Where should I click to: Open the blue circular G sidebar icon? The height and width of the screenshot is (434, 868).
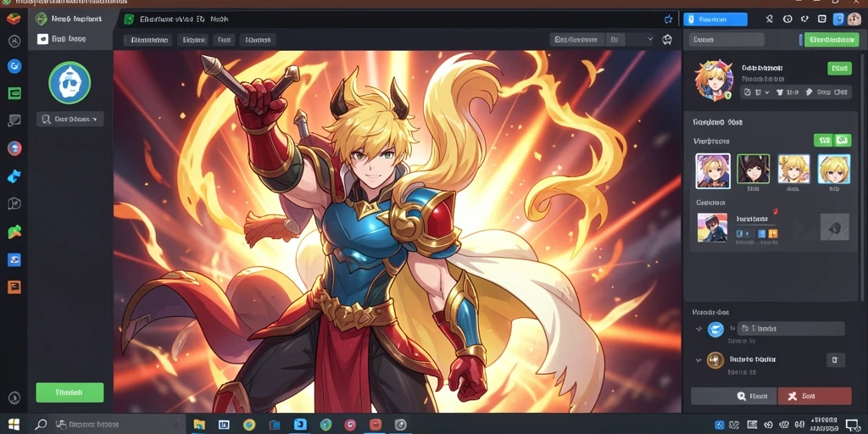click(x=14, y=66)
